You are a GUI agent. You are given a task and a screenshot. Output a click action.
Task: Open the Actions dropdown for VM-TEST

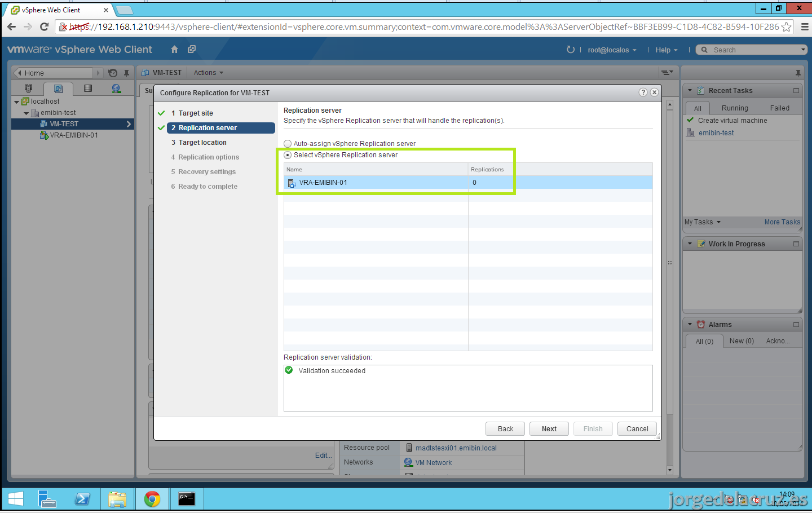[209, 73]
